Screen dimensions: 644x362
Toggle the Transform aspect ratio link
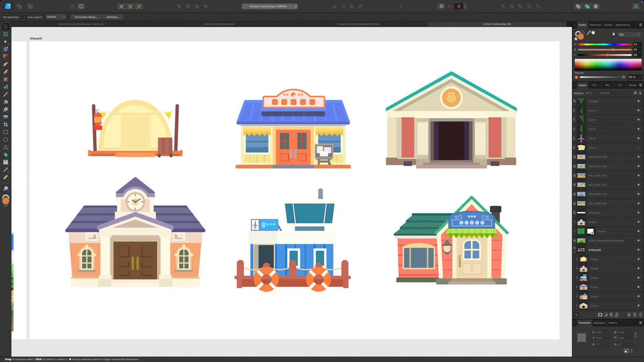point(635,335)
